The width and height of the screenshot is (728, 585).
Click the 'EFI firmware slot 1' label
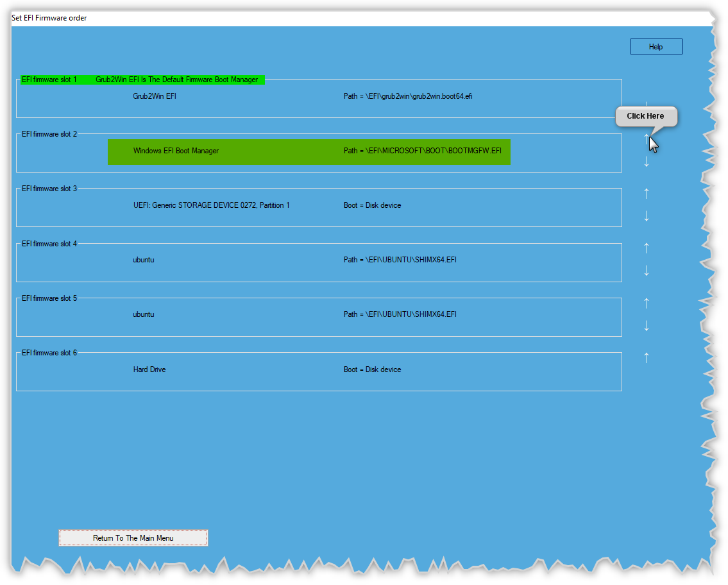49,80
